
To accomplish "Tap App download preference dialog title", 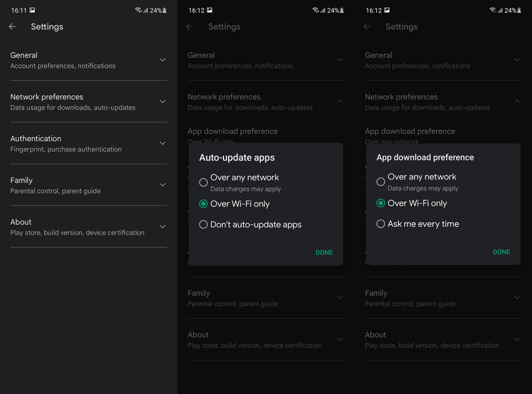I will (x=425, y=157).
